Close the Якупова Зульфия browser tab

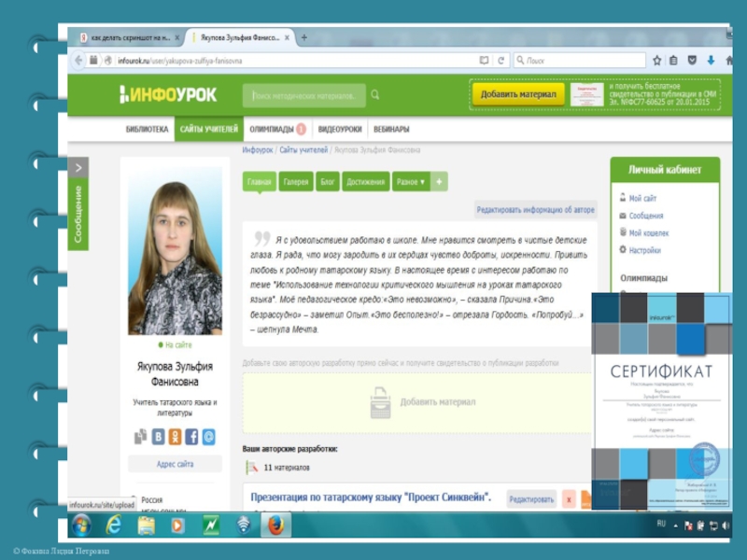(x=287, y=37)
